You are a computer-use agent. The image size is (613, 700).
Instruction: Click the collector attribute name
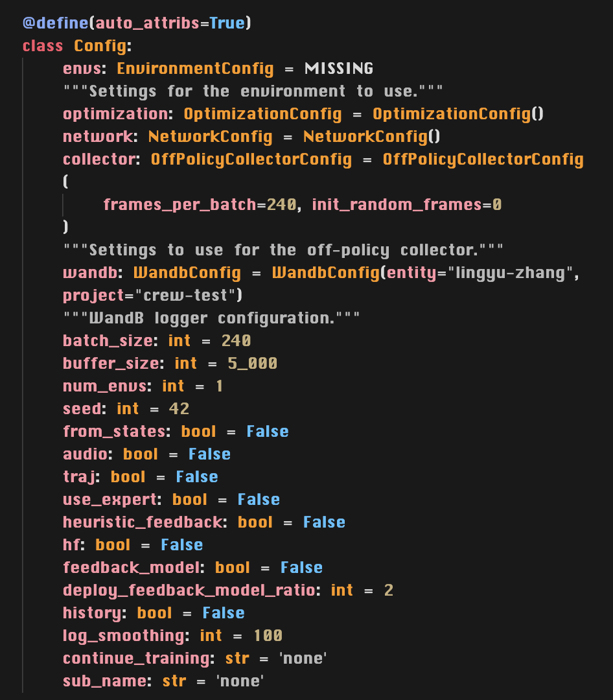pyautogui.click(x=99, y=159)
